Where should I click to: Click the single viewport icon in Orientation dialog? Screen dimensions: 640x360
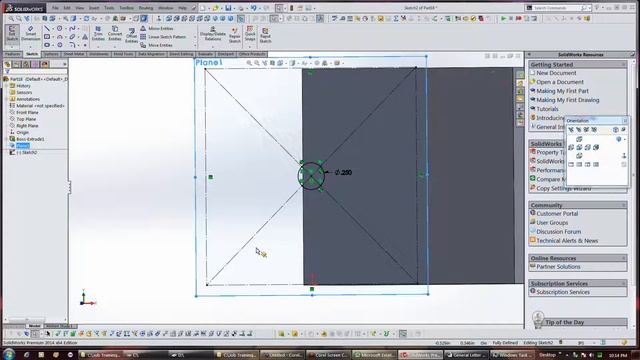571,164
